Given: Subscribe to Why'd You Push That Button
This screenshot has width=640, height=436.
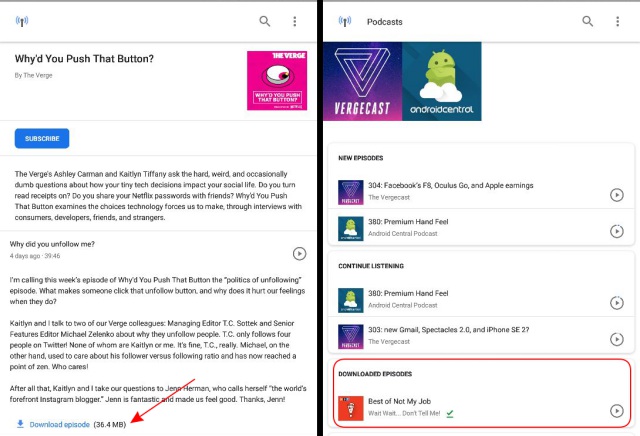Looking at the screenshot, I should [42, 138].
